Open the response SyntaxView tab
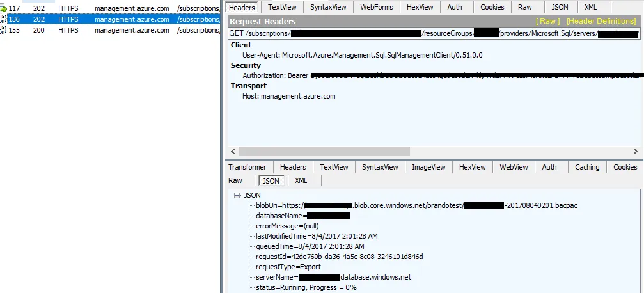644x293 pixels. [x=380, y=167]
